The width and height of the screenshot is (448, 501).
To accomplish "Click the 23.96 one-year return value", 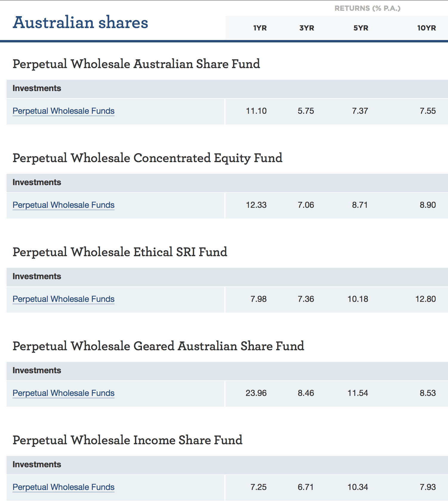I will click(256, 393).
